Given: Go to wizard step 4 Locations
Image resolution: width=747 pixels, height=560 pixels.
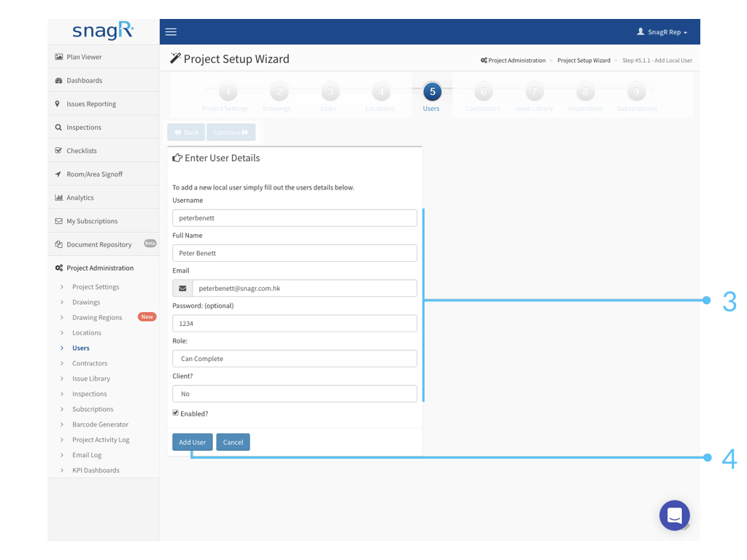Looking at the screenshot, I should [x=381, y=92].
